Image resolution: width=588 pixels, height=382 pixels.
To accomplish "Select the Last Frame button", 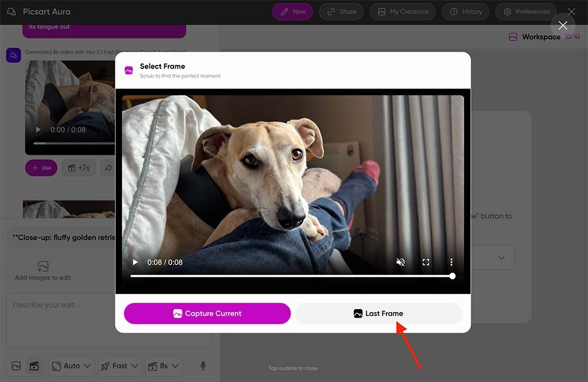I will point(378,313).
